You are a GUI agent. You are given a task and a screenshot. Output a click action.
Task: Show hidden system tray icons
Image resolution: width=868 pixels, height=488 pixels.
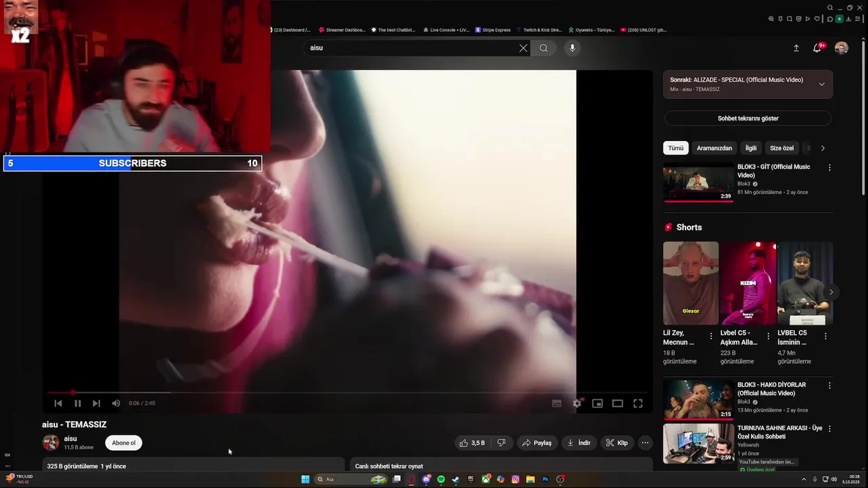tap(805, 479)
